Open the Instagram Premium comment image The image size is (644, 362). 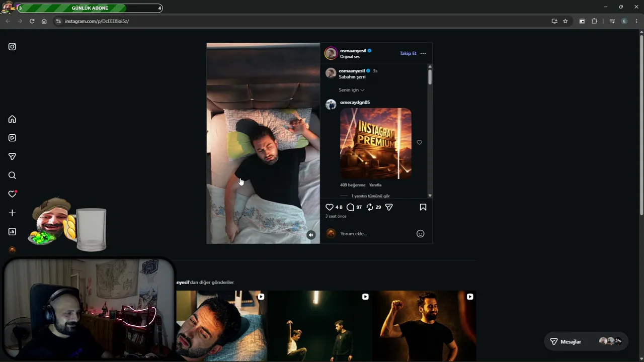376,143
